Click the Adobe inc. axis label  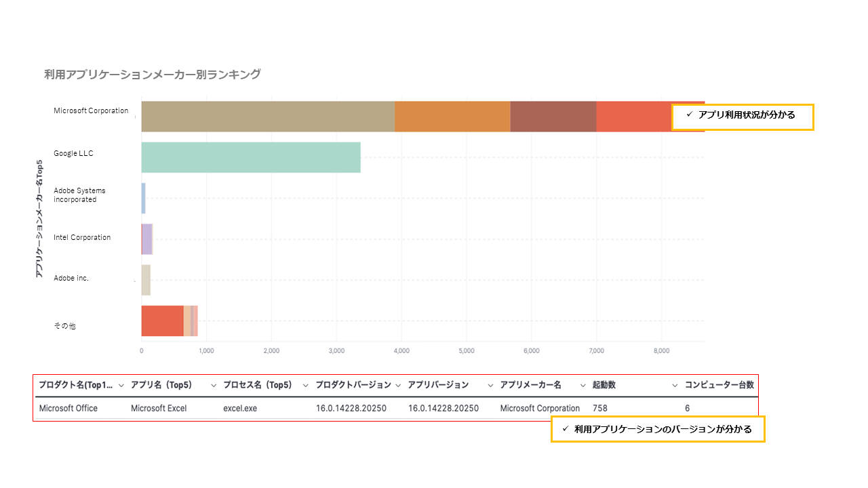tap(71, 278)
